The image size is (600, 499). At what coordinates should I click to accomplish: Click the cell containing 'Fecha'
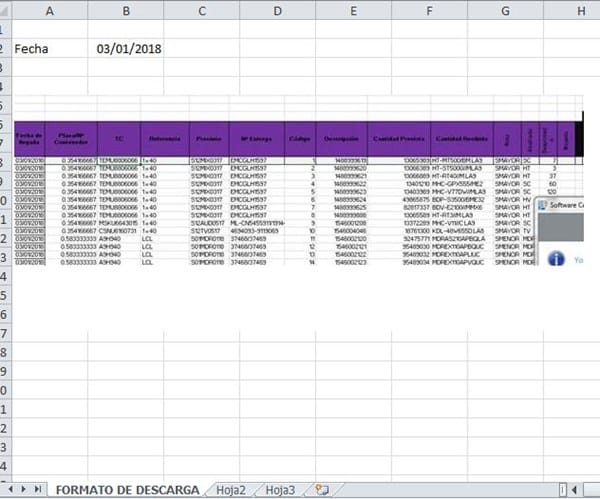50,49
